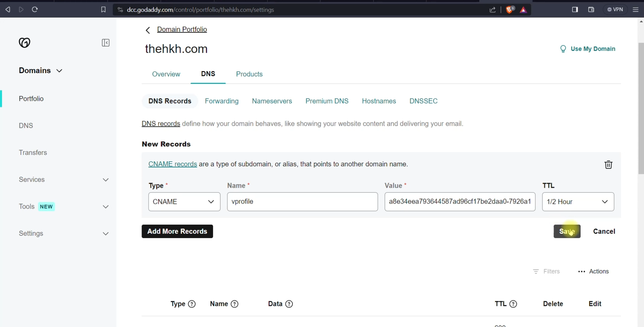Open the Premium DNS sub-tab
The height and width of the screenshot is (327, 644).
(327, 101)
